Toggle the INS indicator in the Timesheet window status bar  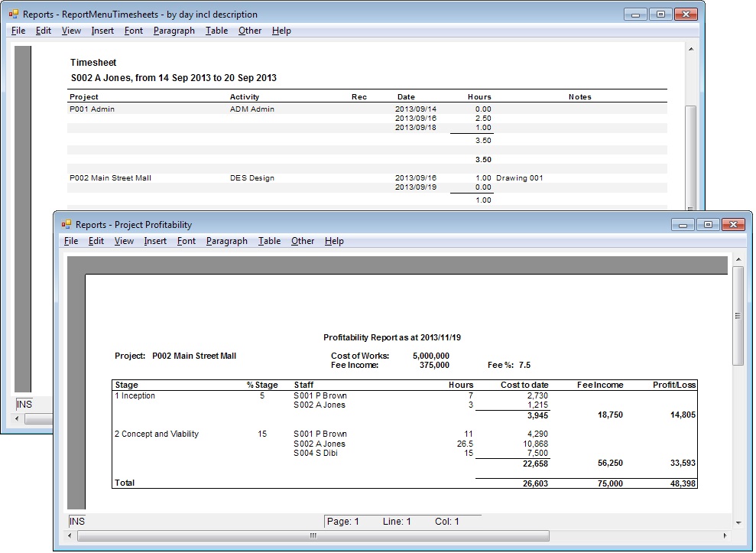click(24, 404)
